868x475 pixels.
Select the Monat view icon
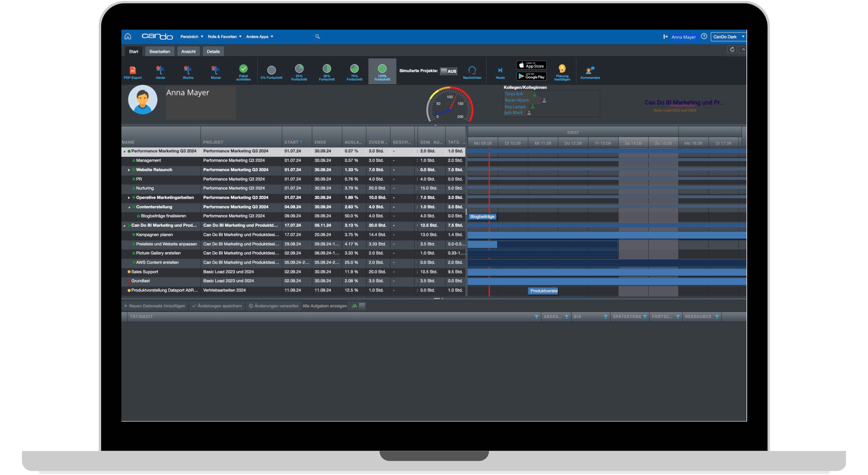click(x=216, y=71)
